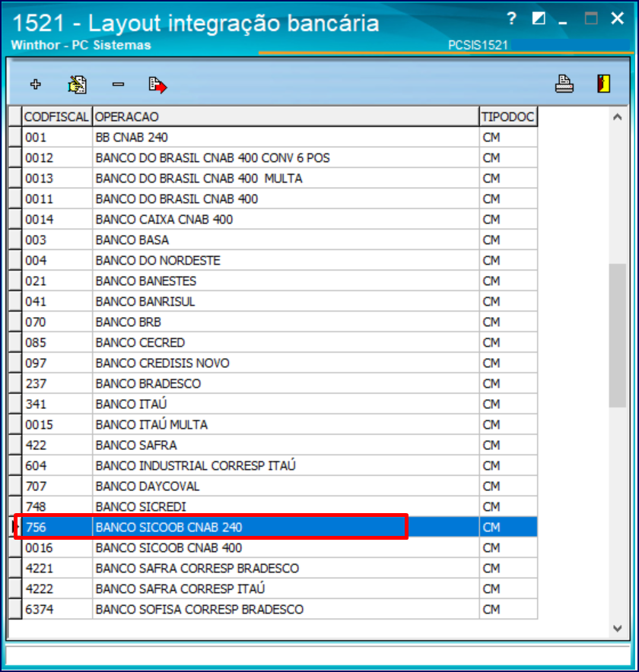Image resolution: width=639 pixels, height=672 pixels.
Task: Select the BANCO SICOOB CNAB 240 row
Action: tap(280, 527)
